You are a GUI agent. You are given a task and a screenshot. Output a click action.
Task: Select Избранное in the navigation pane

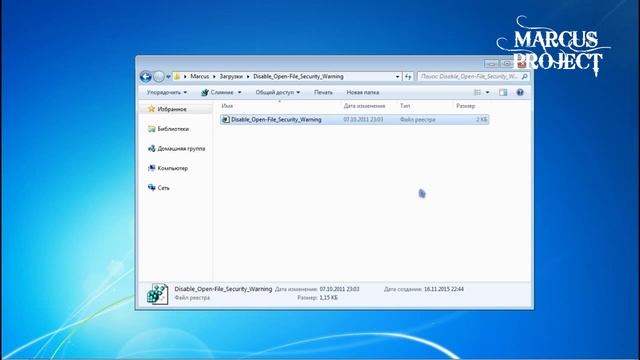tap(172, 109)
